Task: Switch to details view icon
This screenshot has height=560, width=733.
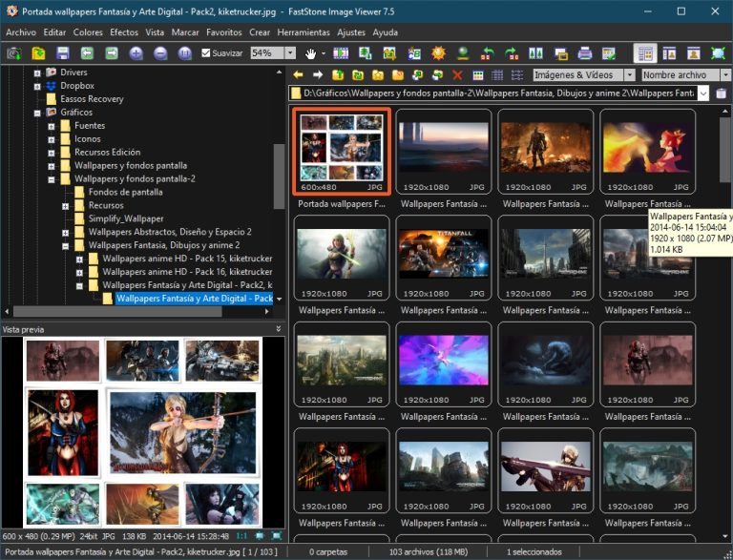Action: pyautogui.click(x=497, y=74)
